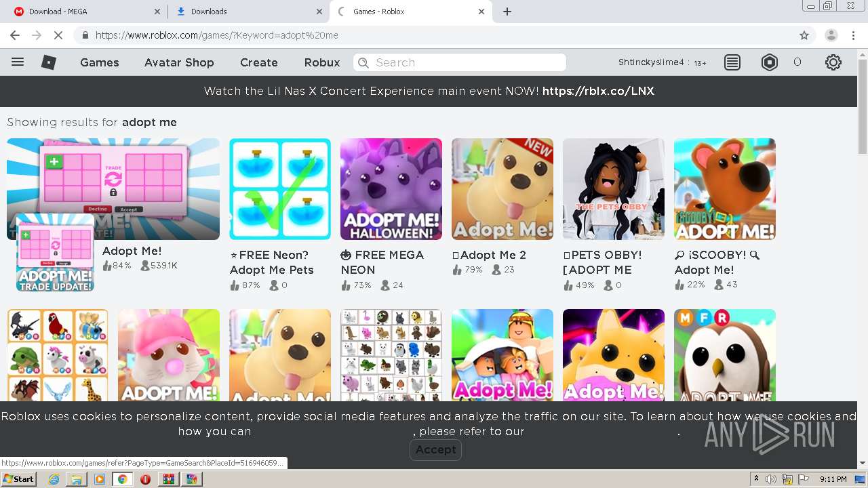Open the rblx.co/LNX concert link
This screenshot has width=868, height=488.
(598, 91)
